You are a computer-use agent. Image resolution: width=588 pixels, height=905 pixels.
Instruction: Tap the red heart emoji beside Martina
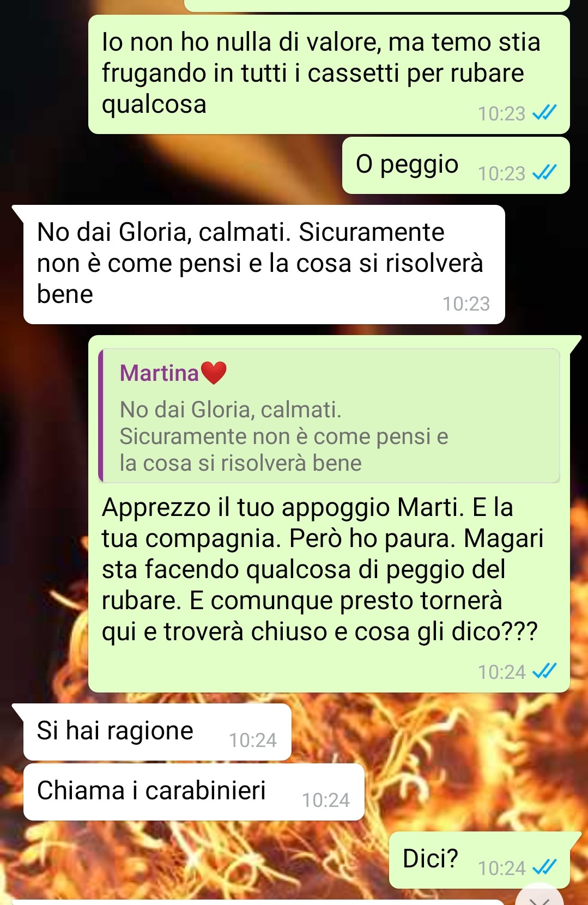coord(214,373)
